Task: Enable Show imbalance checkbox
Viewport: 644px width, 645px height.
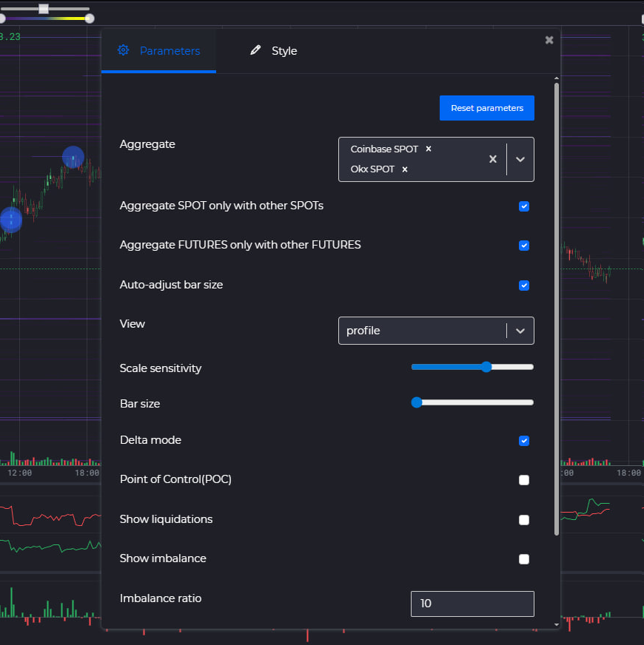Action: pos(524,559)
